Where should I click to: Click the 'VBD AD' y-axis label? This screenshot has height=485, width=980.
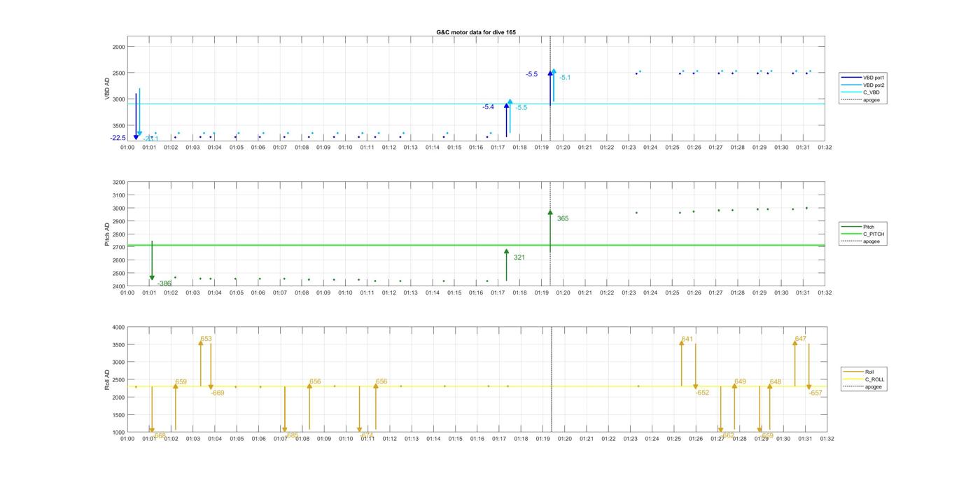pyautogui.click(x=108, y=88)
